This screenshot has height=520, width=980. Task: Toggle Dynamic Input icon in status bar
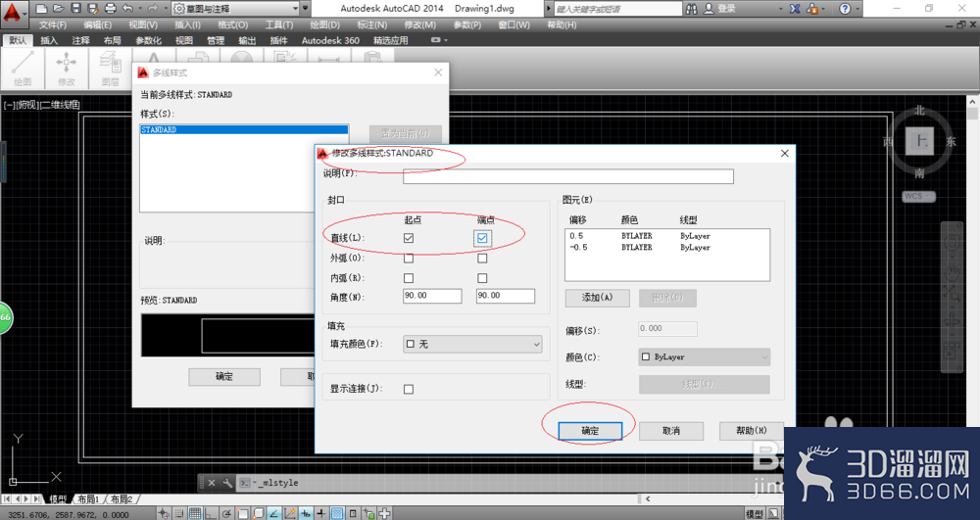point(306,513)
